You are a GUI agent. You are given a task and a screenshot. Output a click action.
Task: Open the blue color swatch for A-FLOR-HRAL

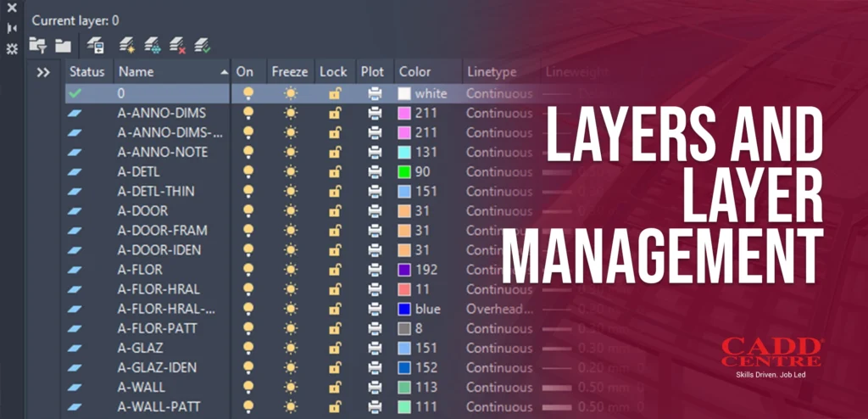pos(404,309)
